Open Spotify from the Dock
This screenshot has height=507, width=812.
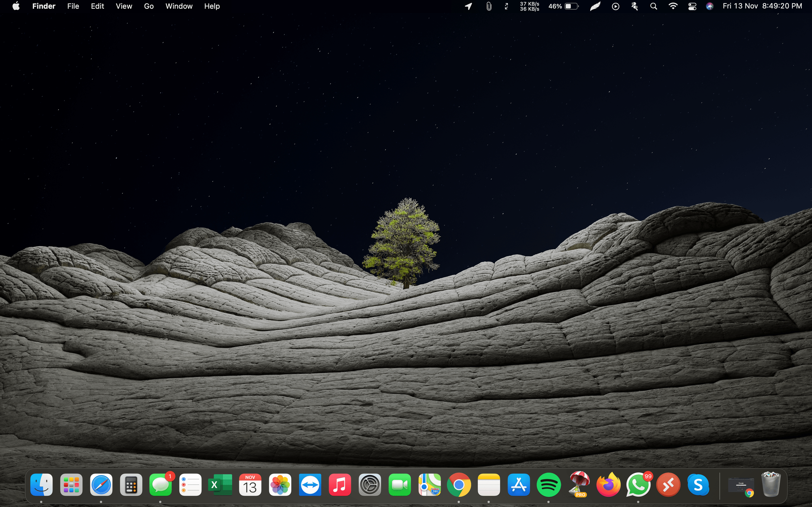point(548,485)
